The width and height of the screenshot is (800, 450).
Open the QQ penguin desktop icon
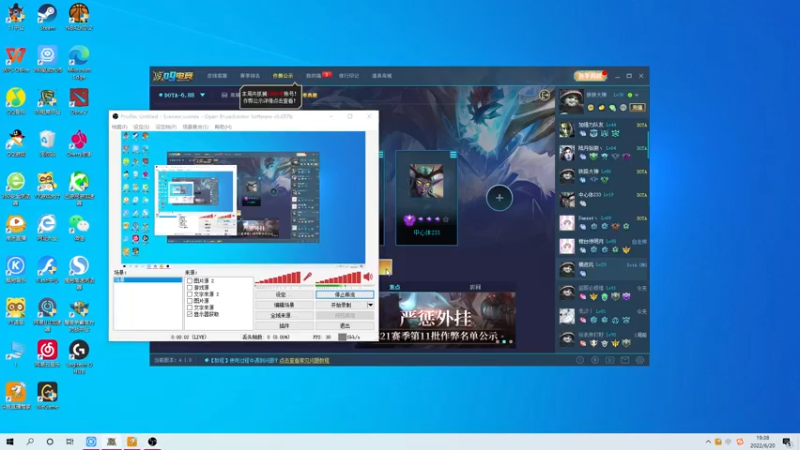[x=16, y=143]
